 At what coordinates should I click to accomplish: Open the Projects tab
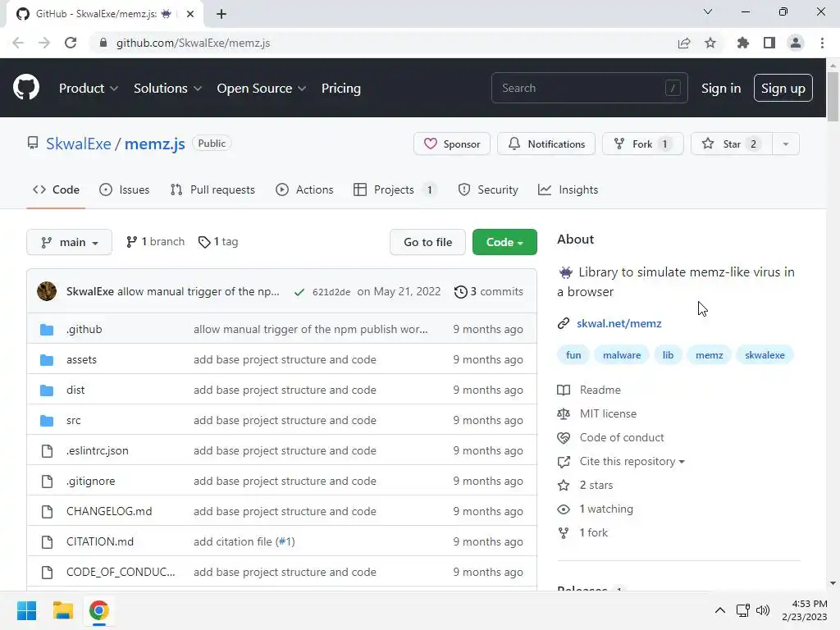(x=395, y=189)
